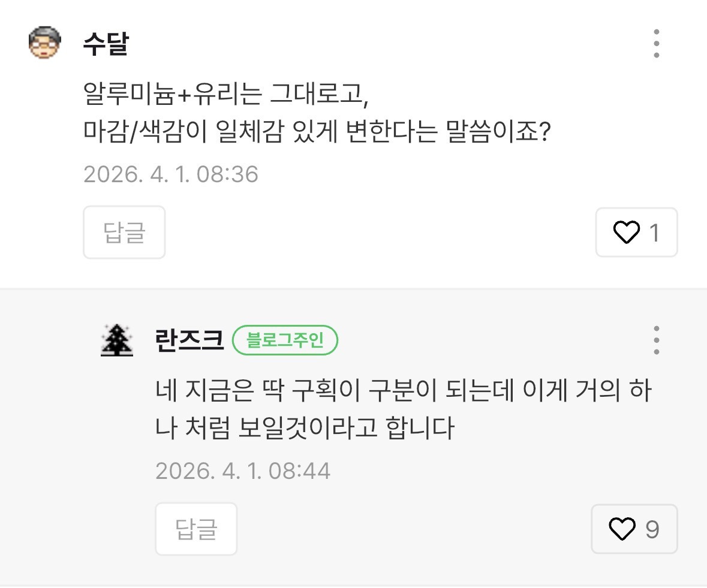Click 답글 under 수달's comment
Screen dimensions: 707x588
click(x=124, y=233)
